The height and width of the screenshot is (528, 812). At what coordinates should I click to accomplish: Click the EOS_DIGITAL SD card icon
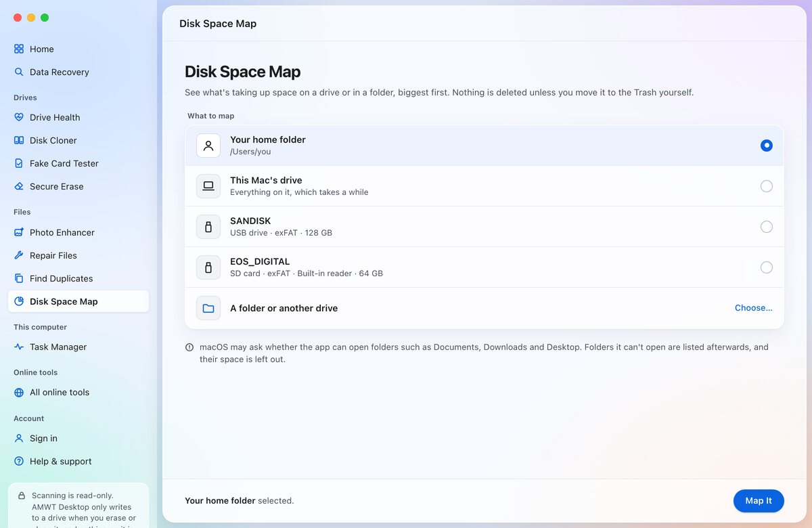(x=208, y=267)
